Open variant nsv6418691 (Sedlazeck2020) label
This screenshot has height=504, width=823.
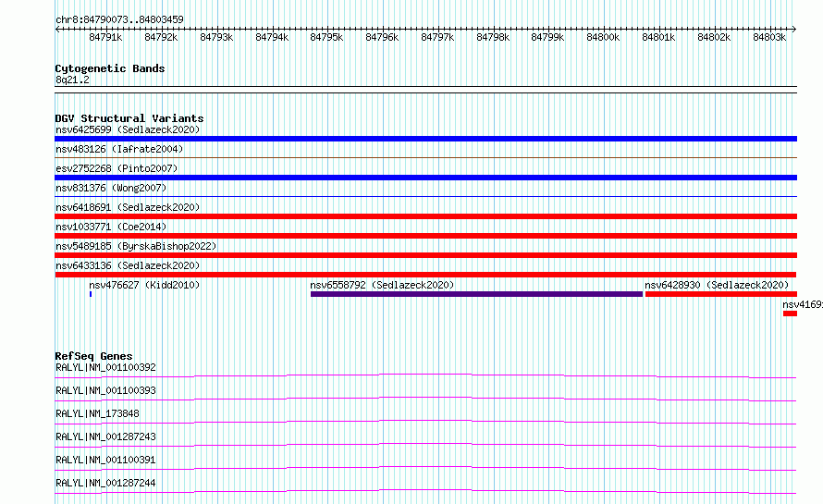pyautogui.click(x=128, y=207)
